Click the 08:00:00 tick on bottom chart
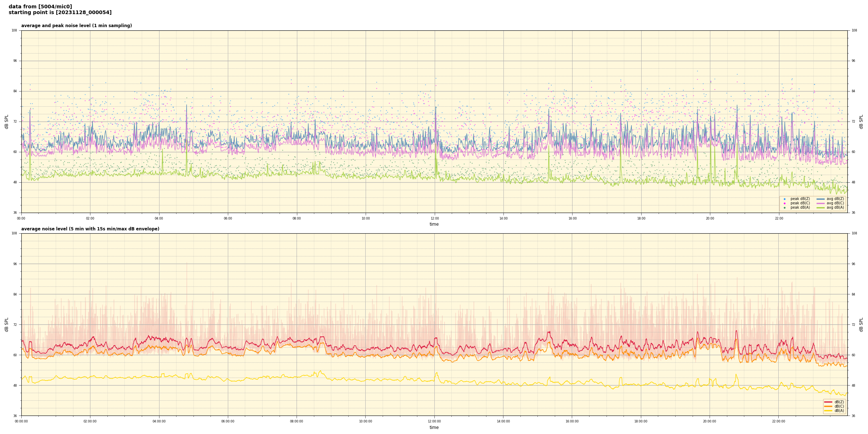 [297, 421]
